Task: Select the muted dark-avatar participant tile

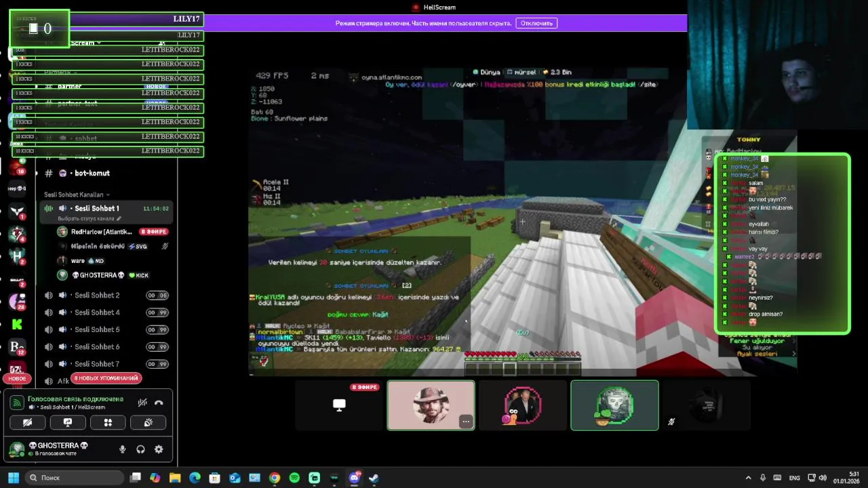Action: [x=706, y=405]
